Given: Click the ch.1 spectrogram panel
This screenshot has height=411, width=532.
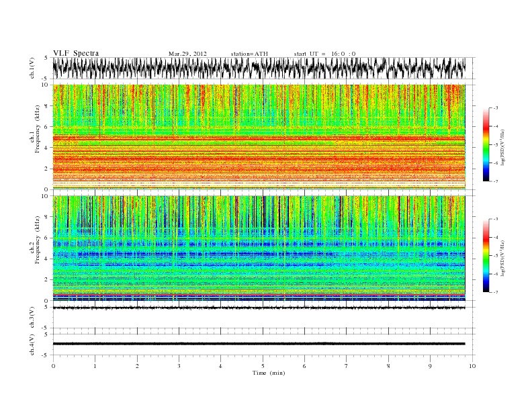Looking at the screenshot, I should [x=259, y=137].
